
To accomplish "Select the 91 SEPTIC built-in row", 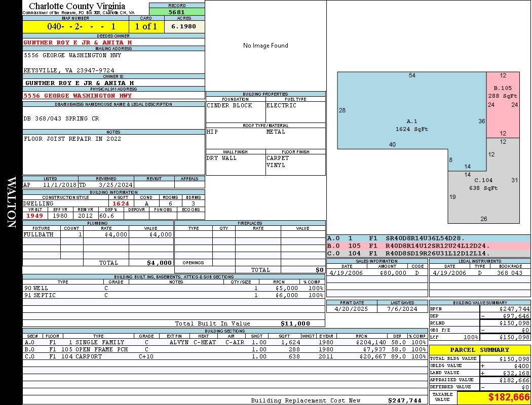I will [x=173, y=295].
